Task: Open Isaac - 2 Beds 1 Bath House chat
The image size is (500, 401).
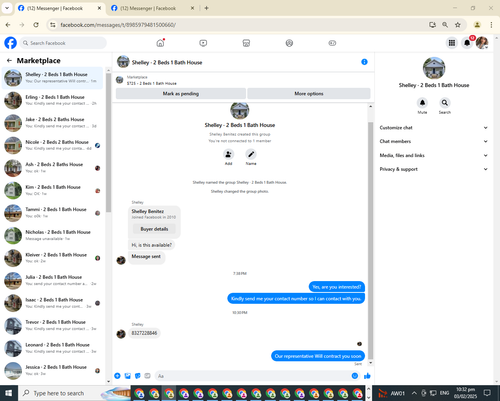Action: [53, 303]
